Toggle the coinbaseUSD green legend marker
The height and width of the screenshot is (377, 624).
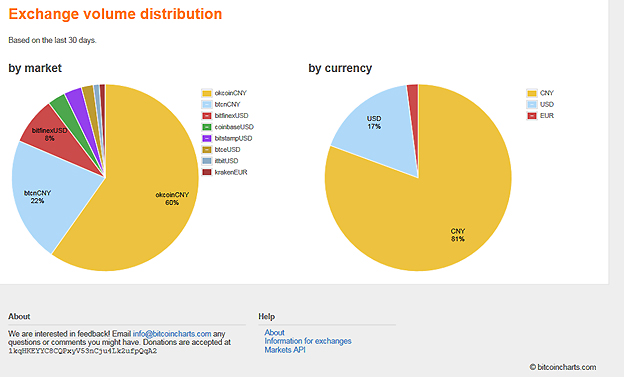pos(207,127)
